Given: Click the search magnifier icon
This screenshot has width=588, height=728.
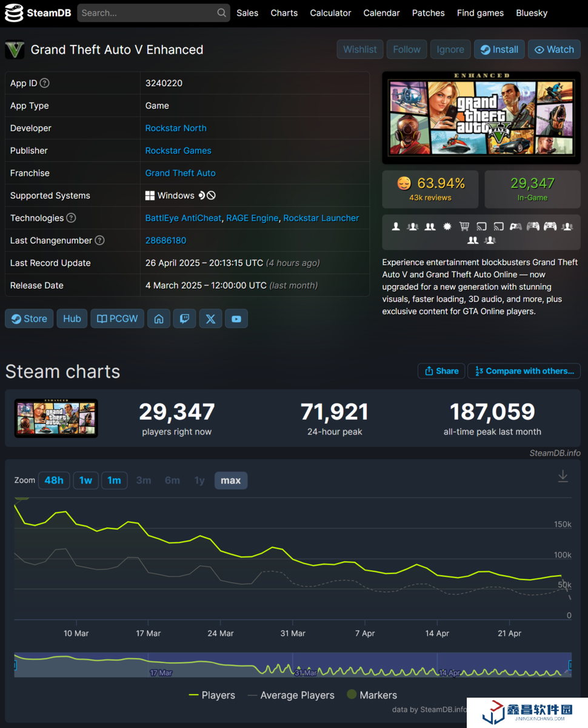Looking at the screenshot, I should (x=222, y=13).
